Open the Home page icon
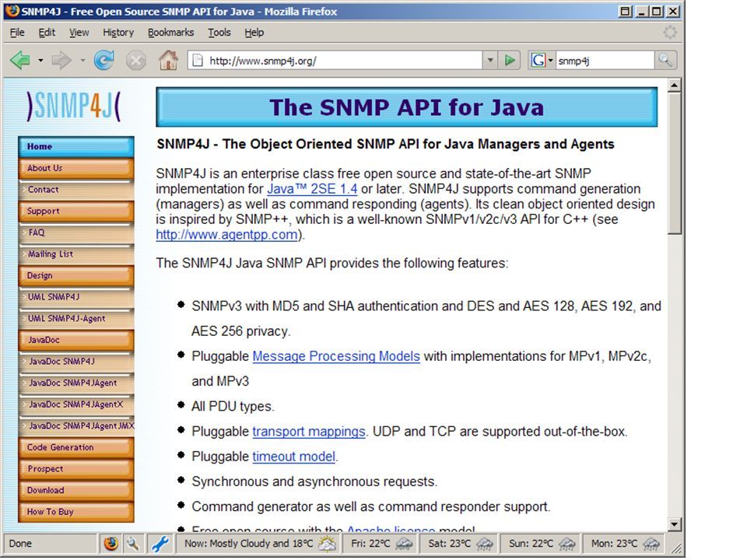 click(168, 61)
